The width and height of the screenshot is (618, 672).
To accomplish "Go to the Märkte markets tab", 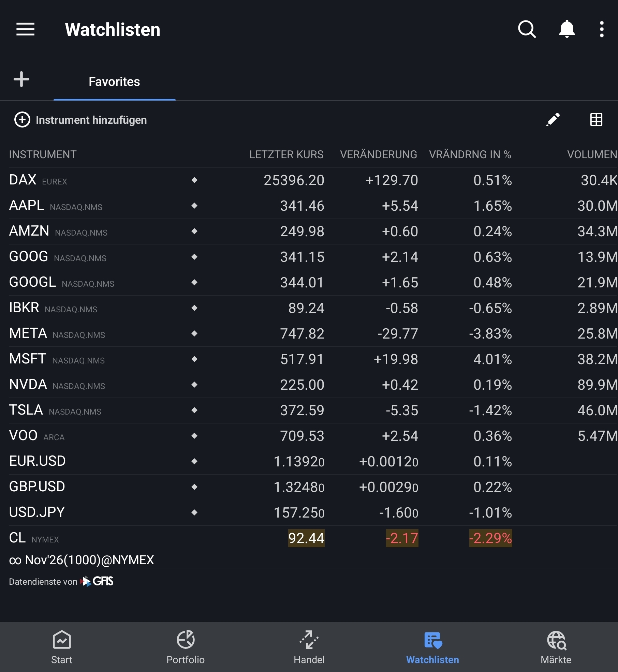I will click(556, 647).
